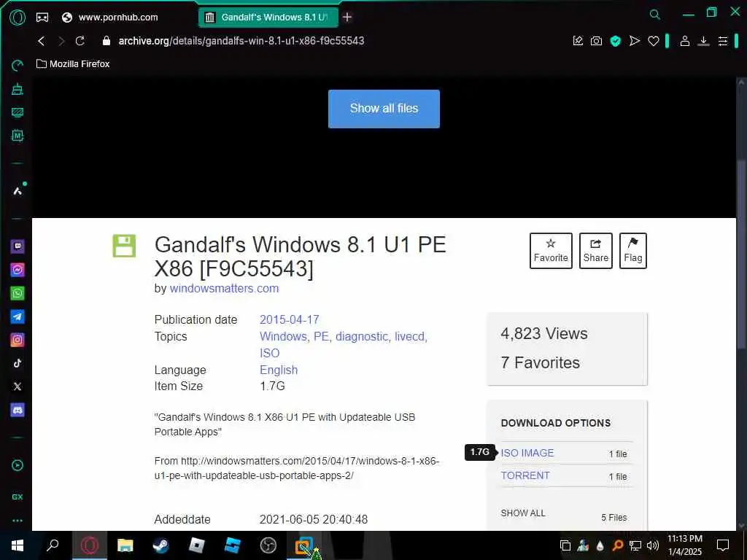Open the player icon in sidebar
The image size is (747, 560).
[18, 466]
